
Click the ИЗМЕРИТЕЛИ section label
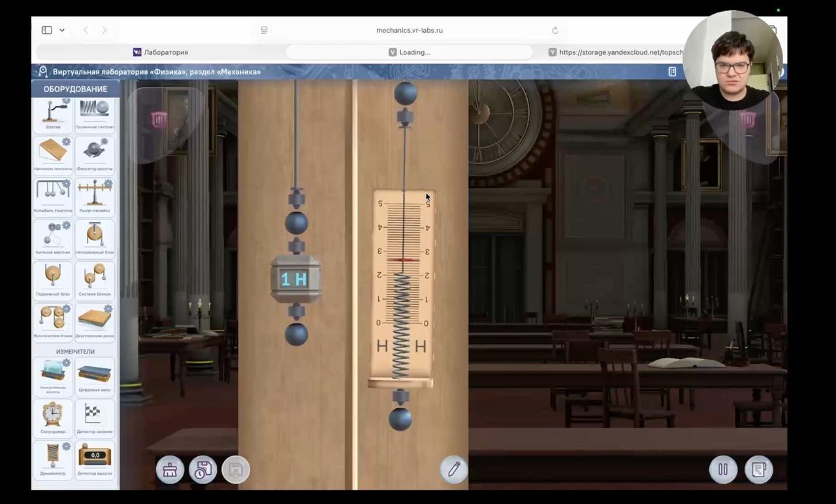75,351
